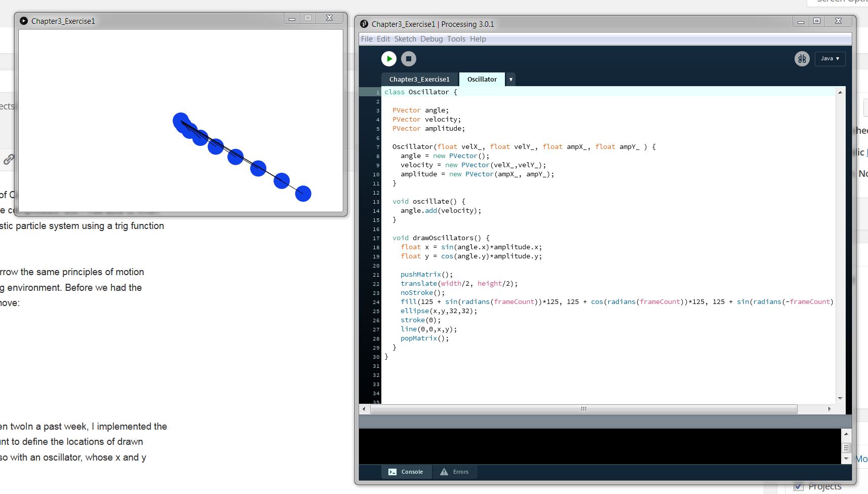Click the code editor scroll-down arrow
This screenshot has width=868, height=494.
pos(840,398)
